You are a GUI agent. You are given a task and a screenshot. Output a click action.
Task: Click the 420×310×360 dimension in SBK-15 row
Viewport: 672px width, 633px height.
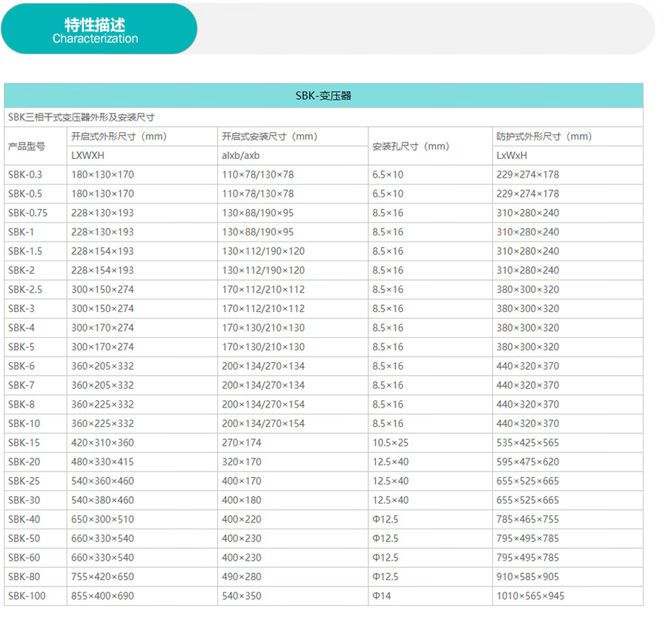pos(102,442)
